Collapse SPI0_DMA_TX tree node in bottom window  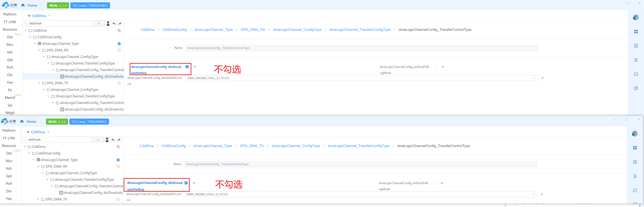tap(38, 199)
